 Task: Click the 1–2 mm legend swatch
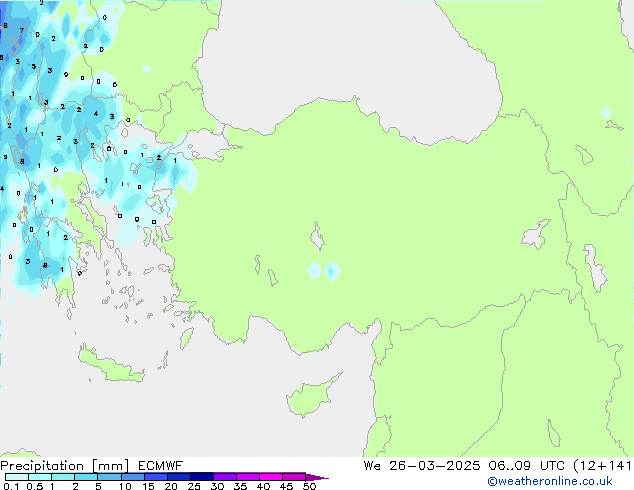pos(63,477)
